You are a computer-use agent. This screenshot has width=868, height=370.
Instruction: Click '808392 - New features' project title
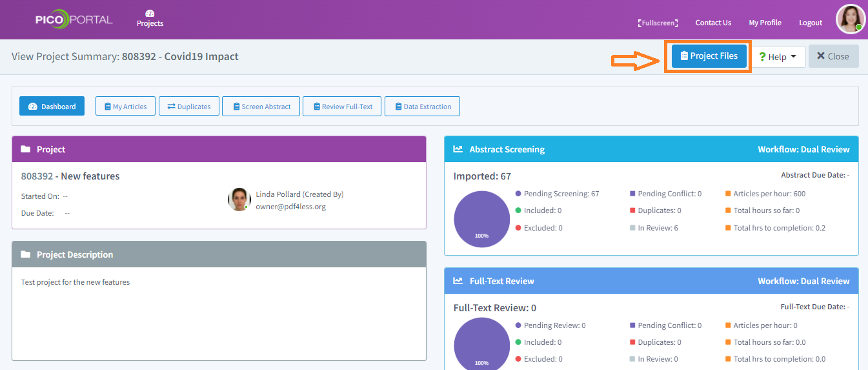(x=70, y=176)
